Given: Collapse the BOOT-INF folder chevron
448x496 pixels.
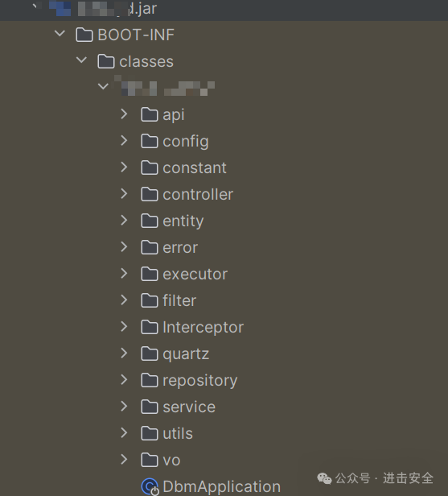Looking at the screenshot, I should click(60, 33).
